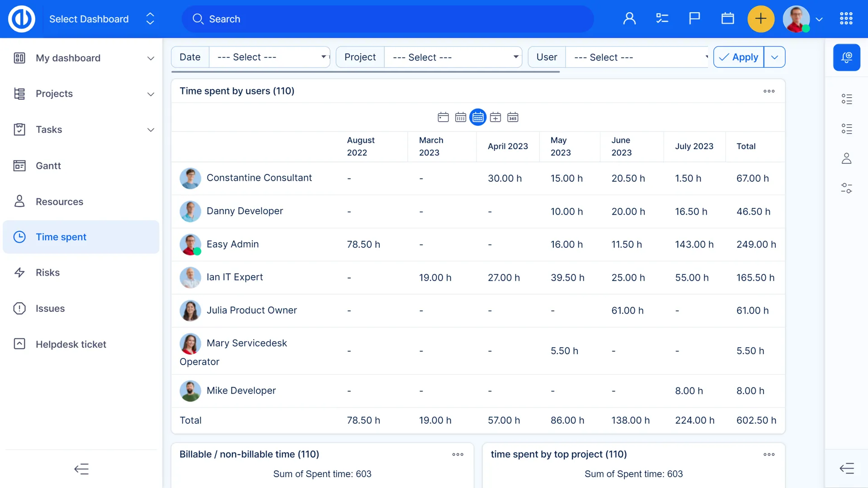This screenshot has width=868, height=488.
Task: Open the apps grid menu
Action: pos(846,19)
